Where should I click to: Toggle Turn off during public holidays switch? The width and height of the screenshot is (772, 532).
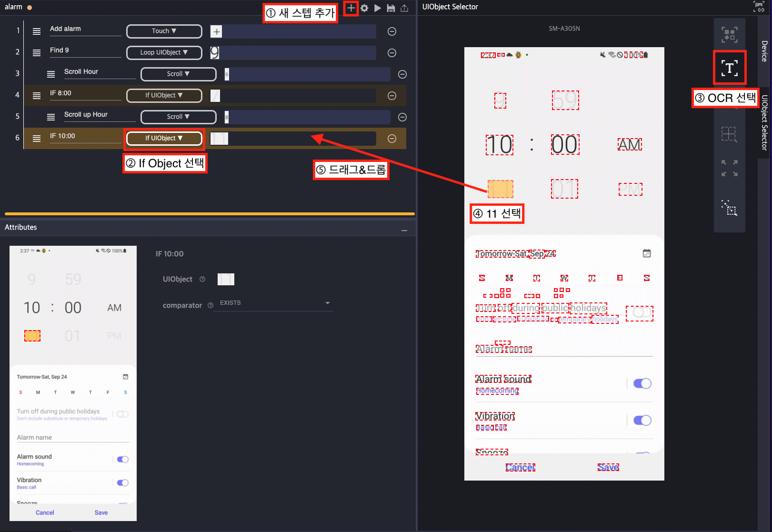click(640, 313)
